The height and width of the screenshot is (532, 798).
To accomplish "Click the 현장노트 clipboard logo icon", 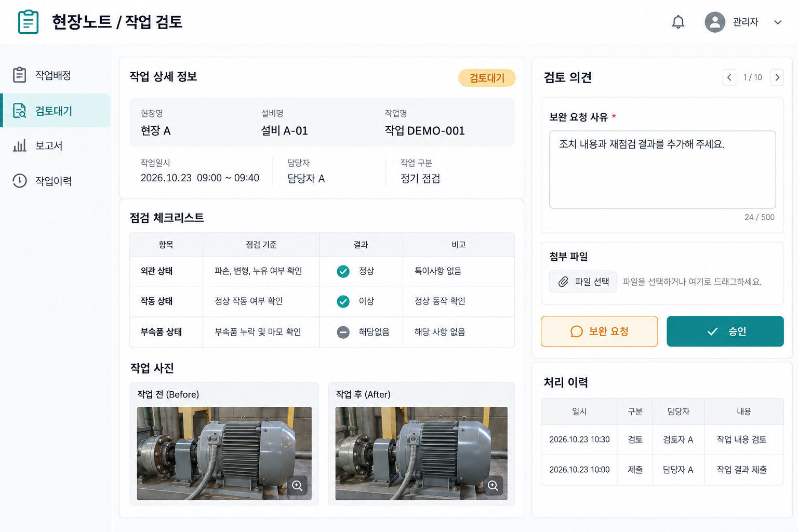I will click(28, 22).
